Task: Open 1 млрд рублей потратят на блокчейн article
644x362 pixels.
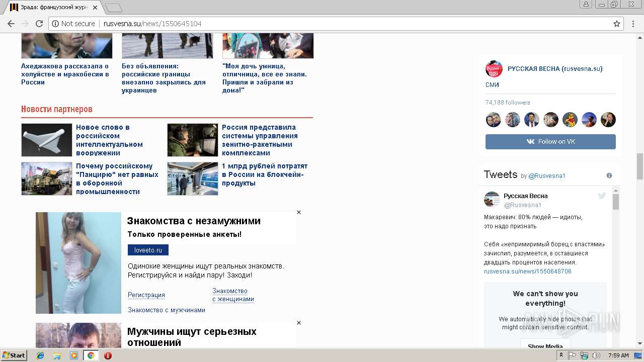Action: 265,174
